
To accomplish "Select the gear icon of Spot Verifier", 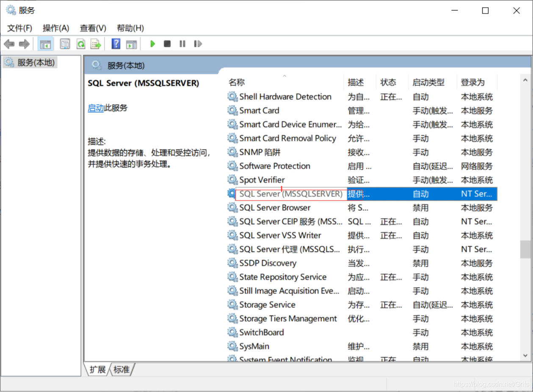I will point(232,180).
